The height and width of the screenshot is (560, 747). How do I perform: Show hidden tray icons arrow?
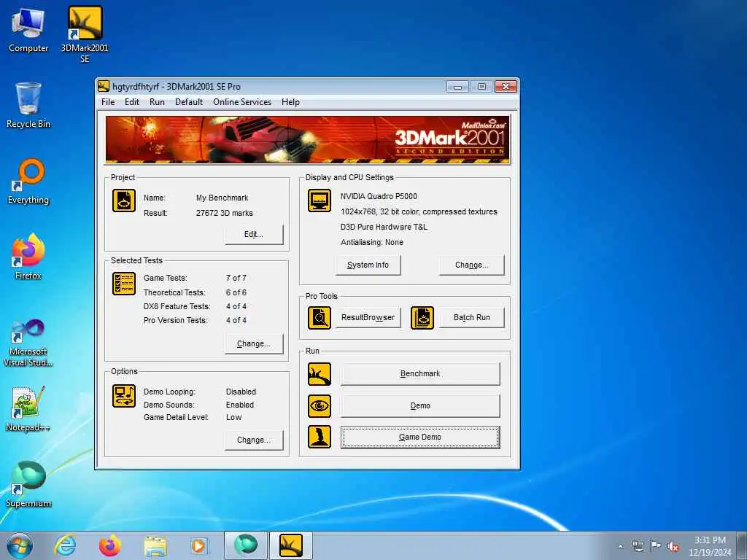[620, 546]
